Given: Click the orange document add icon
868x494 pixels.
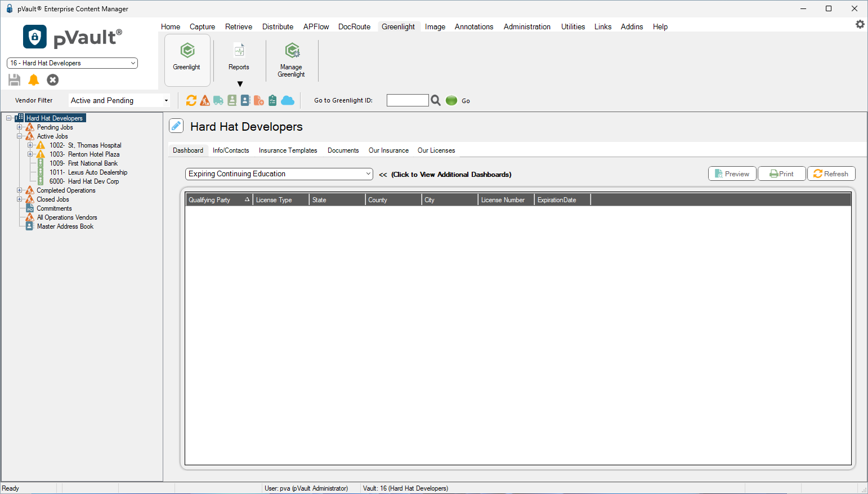Looking at the screenshot, I should (x=259, y=100).
